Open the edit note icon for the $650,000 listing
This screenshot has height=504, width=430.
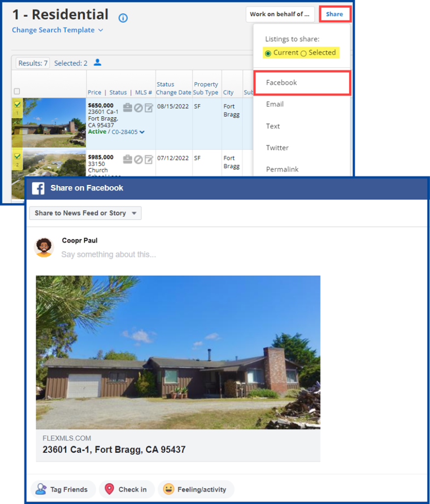click(x=149, y=107)
